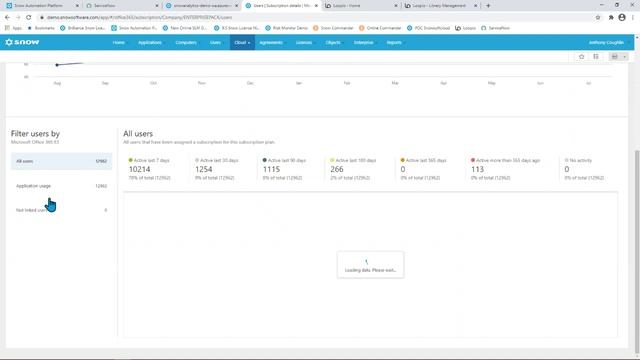Open Agreements in Snow navigation bar

271,42
